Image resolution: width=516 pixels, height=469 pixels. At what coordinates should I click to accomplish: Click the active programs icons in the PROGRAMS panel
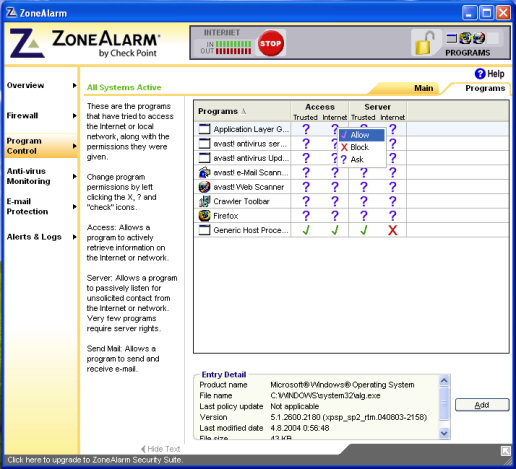(466, 39)
